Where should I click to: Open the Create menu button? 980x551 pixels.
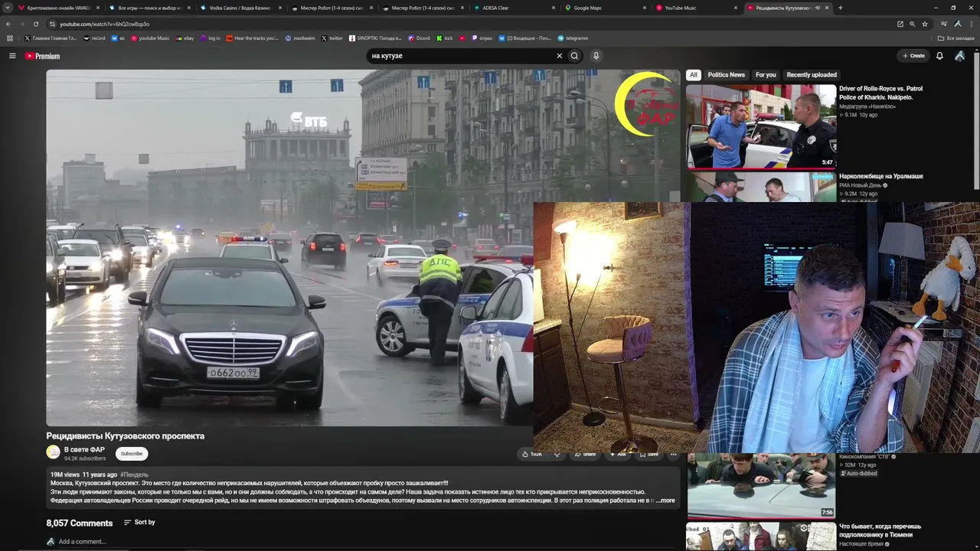(913, 56)
